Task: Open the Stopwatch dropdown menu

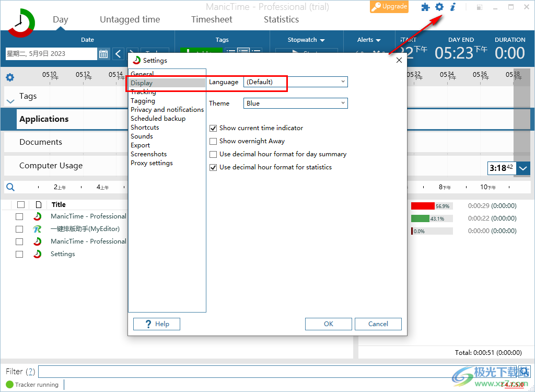Action: (x=306, y=40)
